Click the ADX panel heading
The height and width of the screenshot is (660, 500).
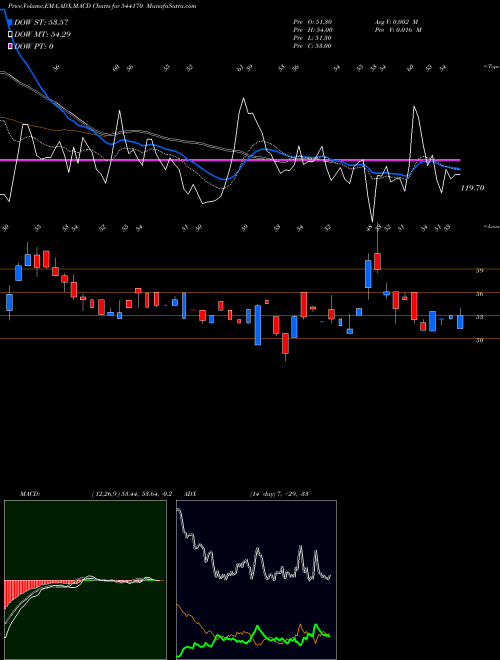tap(190, 494)
